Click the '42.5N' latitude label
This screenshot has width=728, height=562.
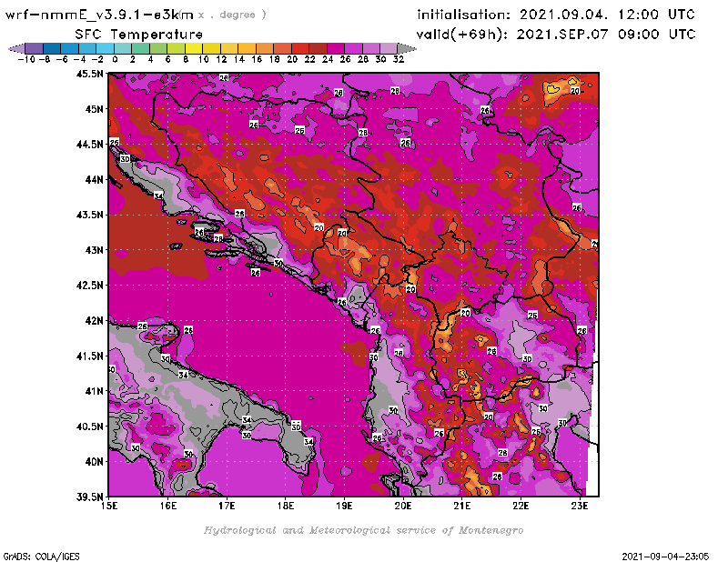pyautogui.click(x=89, y=286)
